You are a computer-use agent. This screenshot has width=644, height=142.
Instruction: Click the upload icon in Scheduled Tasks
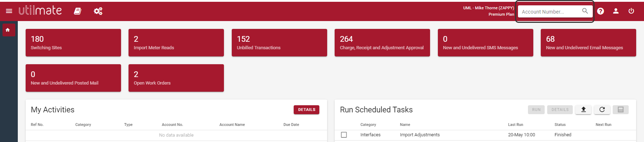(583, 110)
